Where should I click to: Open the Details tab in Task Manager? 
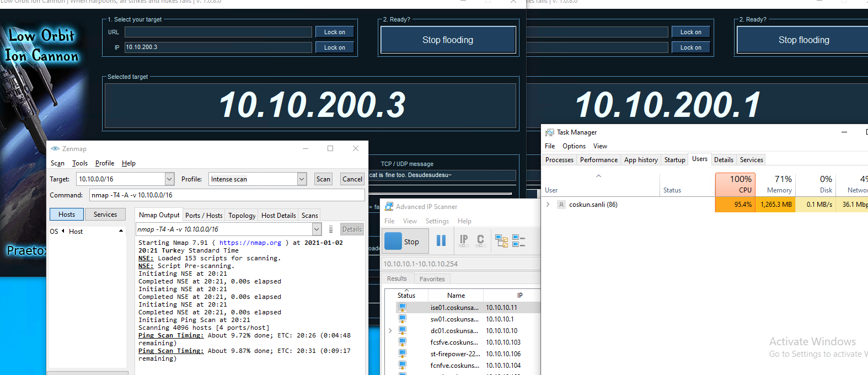724,160
